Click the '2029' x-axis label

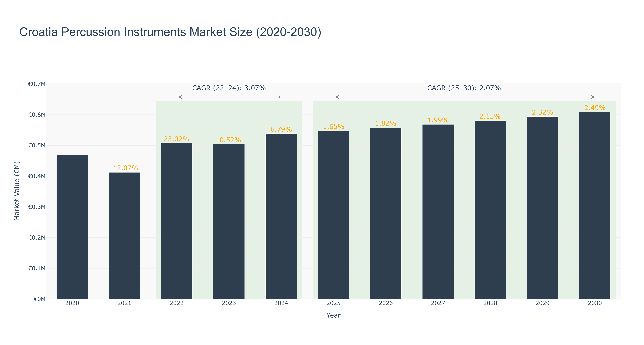tap(542, 303)
